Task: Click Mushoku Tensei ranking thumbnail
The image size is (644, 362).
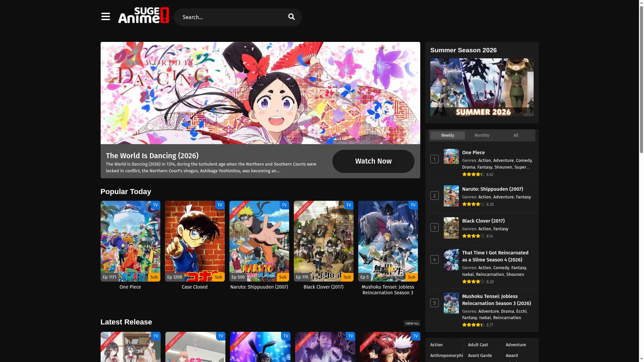Action: click(x=451, y=303)
